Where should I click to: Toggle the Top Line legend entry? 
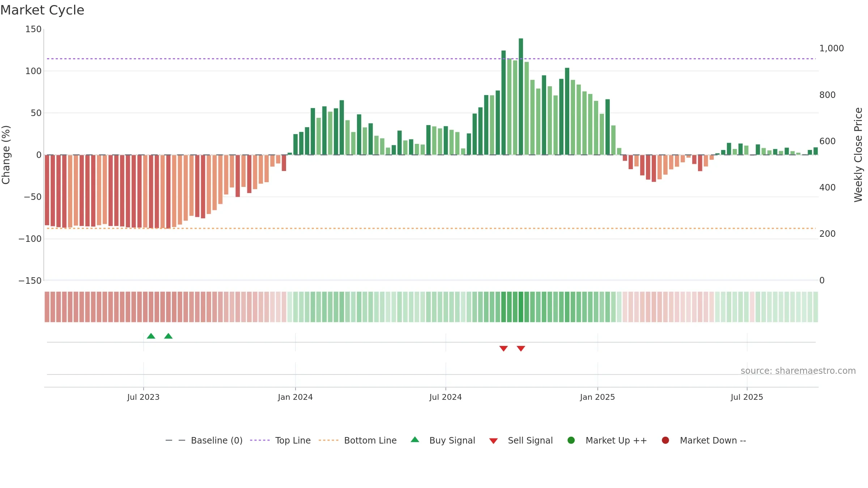point(280,440)
